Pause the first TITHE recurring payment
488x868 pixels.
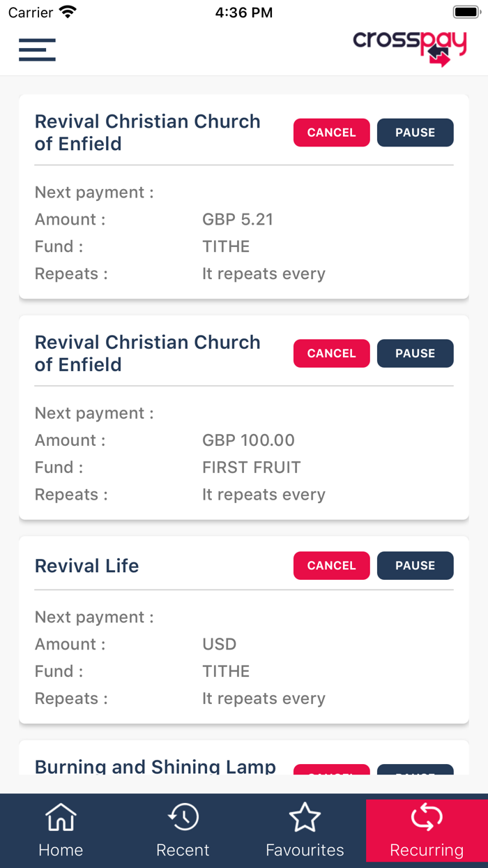415,132
